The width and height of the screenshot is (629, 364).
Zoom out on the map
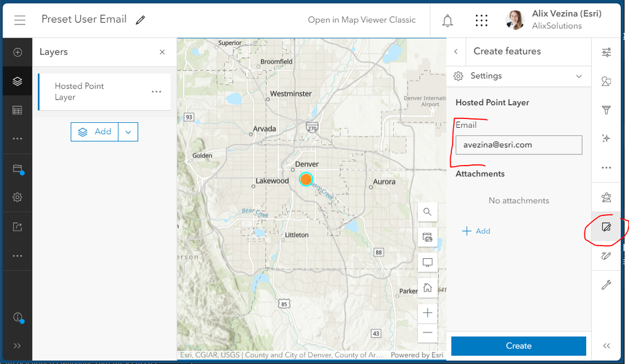[x=427, y=333]
